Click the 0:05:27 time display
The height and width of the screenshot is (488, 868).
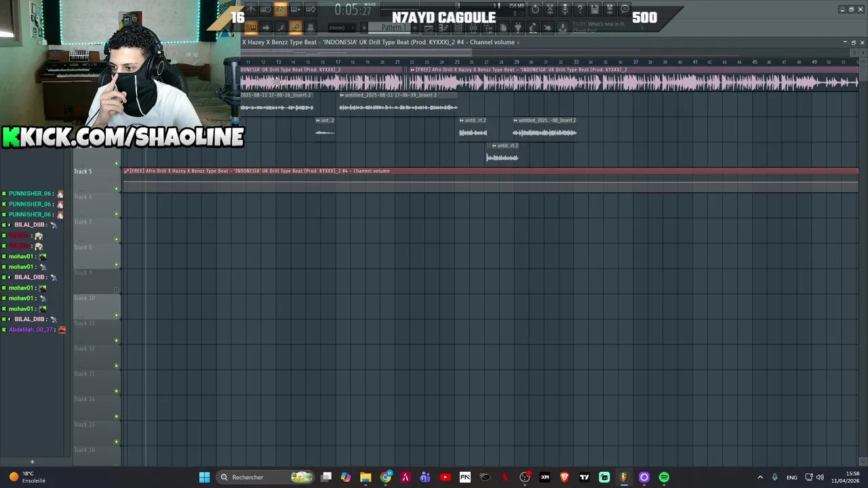353,9
